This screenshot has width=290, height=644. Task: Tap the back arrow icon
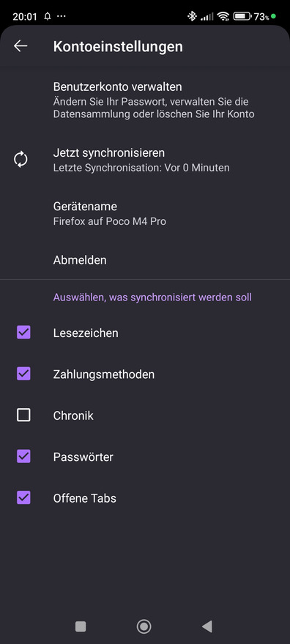point(21,46)
